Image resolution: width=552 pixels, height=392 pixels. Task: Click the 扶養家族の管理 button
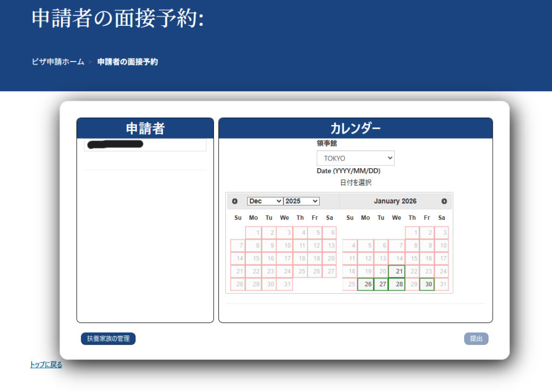108,339
